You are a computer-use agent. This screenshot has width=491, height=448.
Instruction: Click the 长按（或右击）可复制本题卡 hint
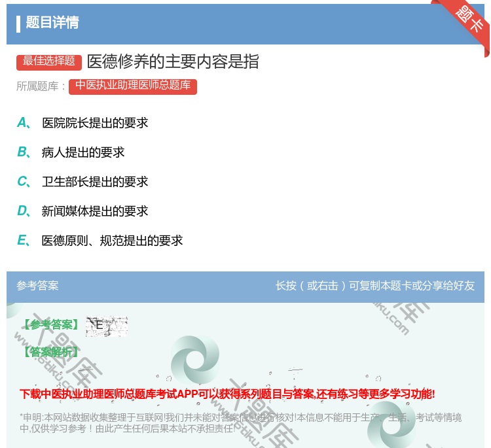click(375, 286)
